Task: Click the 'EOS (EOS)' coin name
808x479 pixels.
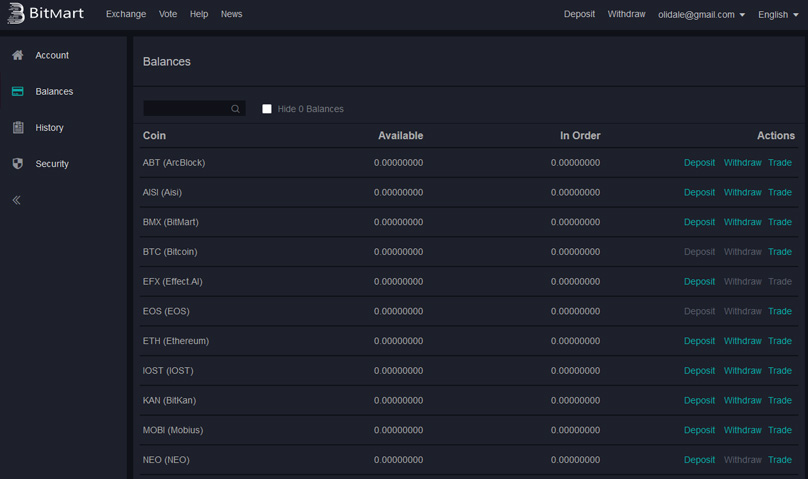Action: (166, 311)
